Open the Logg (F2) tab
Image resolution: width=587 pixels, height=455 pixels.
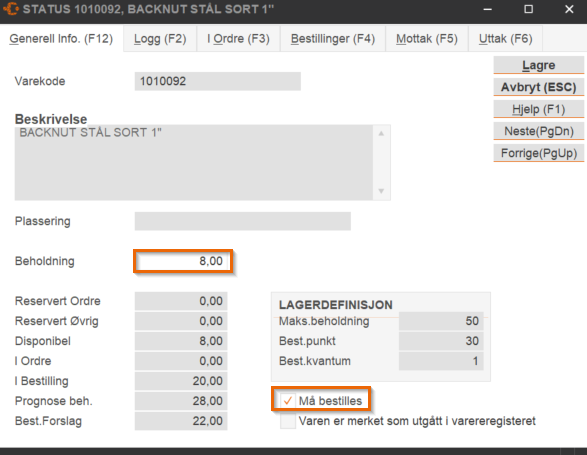tap(160, 39)
